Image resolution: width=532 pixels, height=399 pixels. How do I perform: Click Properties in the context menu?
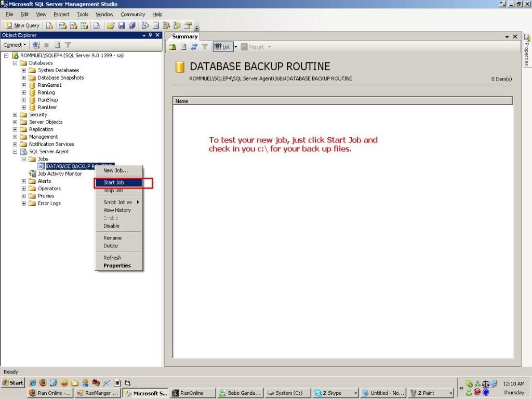click(x=118, y=265)
